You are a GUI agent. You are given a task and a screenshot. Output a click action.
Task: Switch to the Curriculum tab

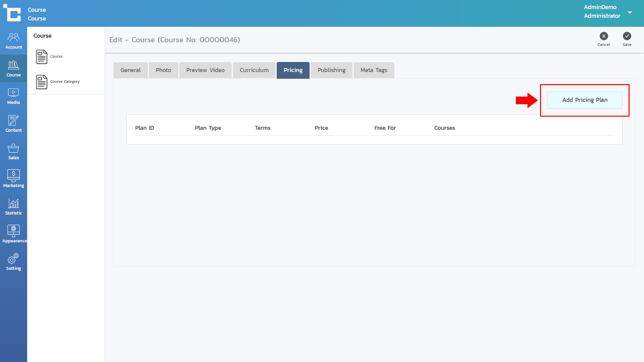(254, 70)
